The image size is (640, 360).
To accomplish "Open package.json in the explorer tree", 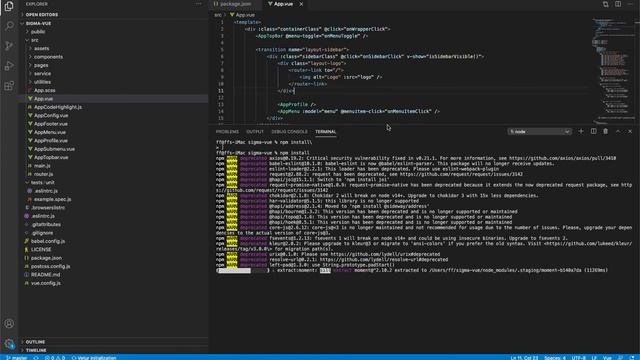I will [x=46, y=258].
